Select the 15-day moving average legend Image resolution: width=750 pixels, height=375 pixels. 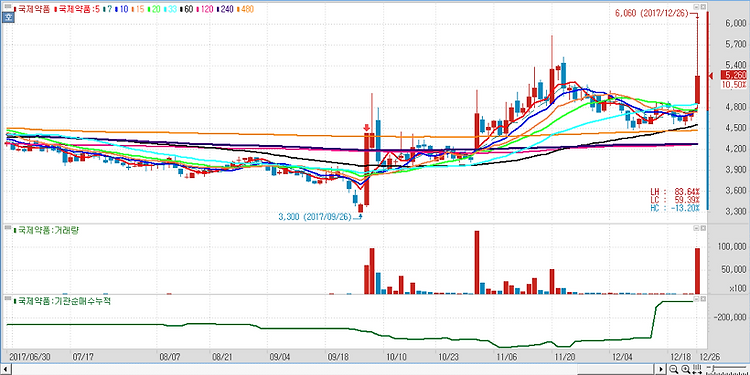click(138, 9)
